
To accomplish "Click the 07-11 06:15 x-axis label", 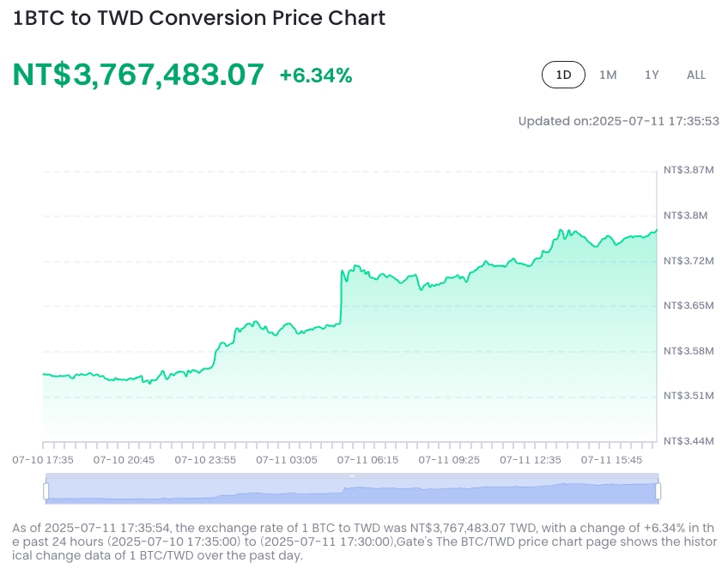I will (367, 460).
